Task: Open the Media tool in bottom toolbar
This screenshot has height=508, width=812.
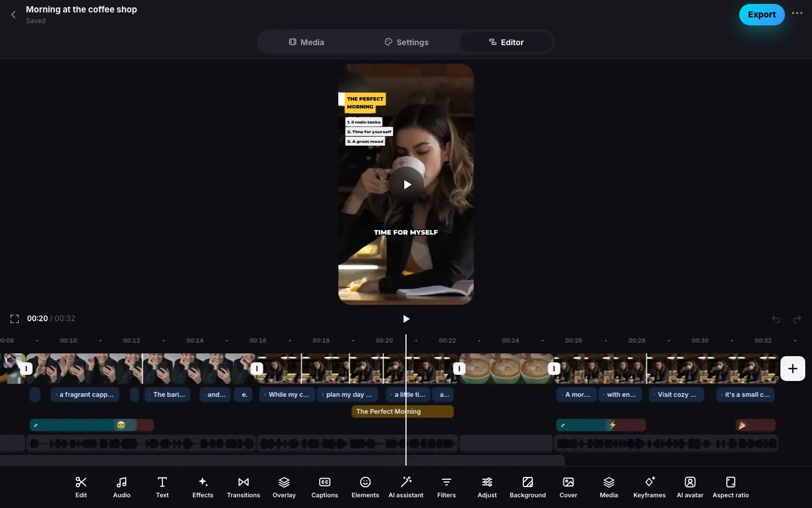Action: coord(609,487)
